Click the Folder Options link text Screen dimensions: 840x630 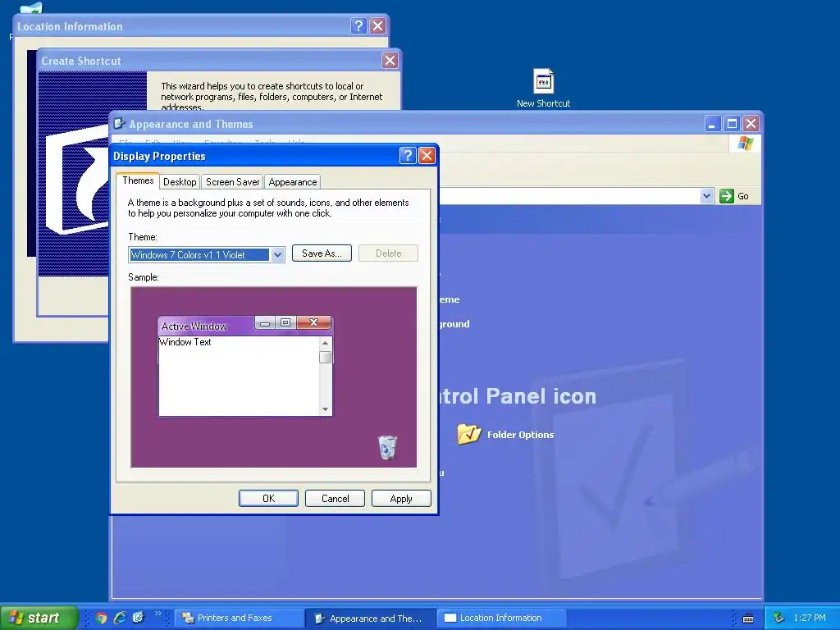pyautogui.click(x=520, y=435)
